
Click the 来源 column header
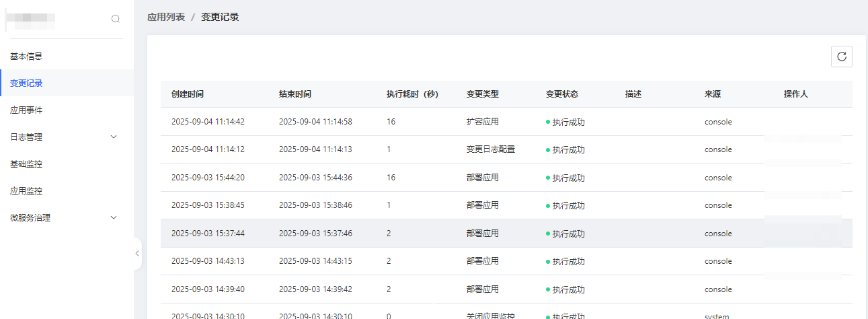coord(713,94)
